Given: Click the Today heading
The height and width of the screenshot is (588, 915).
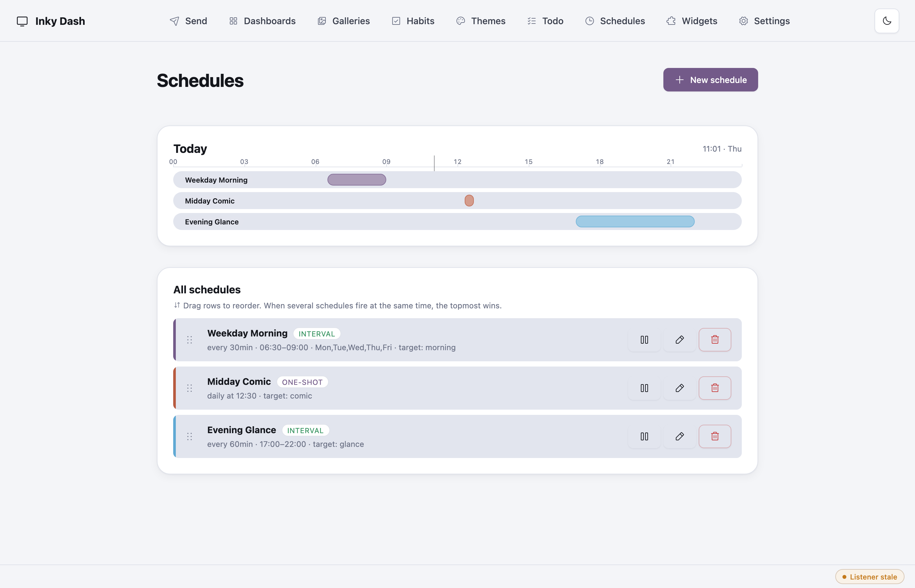Looking at the screenshot, I should click(190, 149).
